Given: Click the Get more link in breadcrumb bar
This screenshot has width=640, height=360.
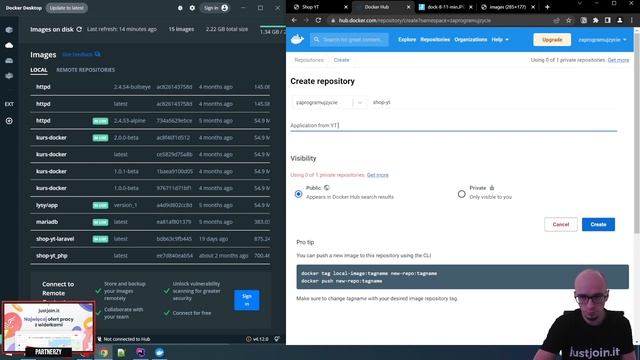Looking at the screenshot, I should point(618,60).
